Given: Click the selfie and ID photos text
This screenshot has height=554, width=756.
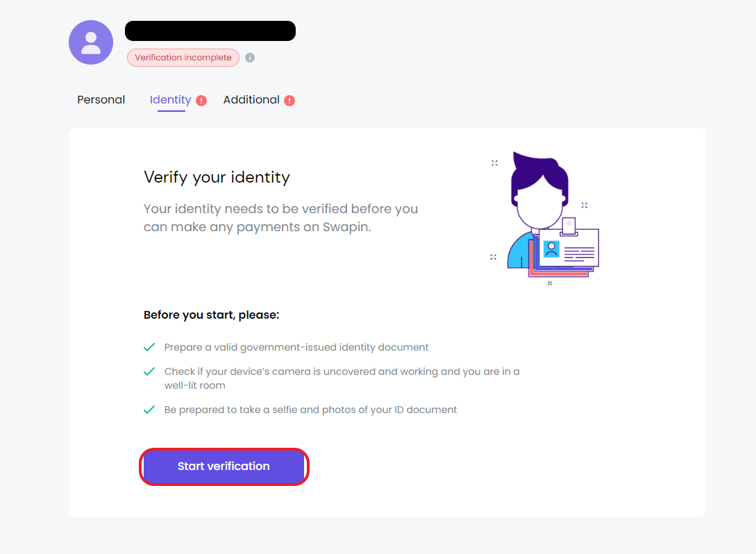Looking at the screenshot, I should pos(310,410).
